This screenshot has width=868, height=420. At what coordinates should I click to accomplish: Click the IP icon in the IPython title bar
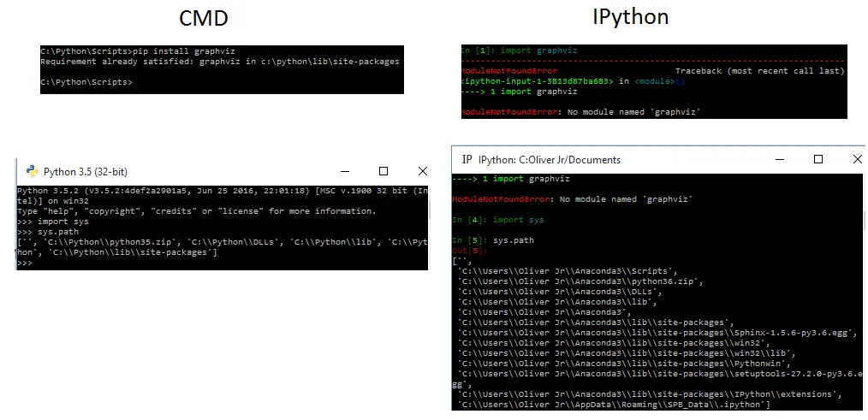point(467,159)
